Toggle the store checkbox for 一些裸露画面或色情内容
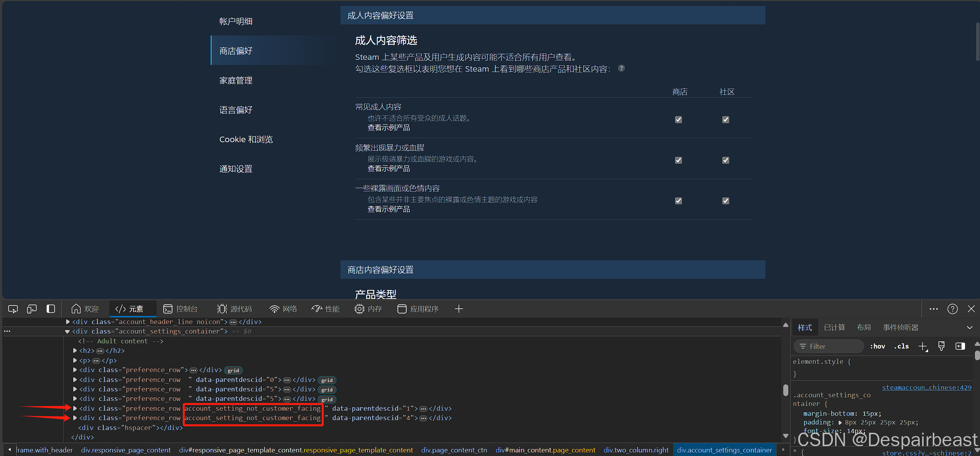This screenshot has width=980, height=456. tap(679, 201)
